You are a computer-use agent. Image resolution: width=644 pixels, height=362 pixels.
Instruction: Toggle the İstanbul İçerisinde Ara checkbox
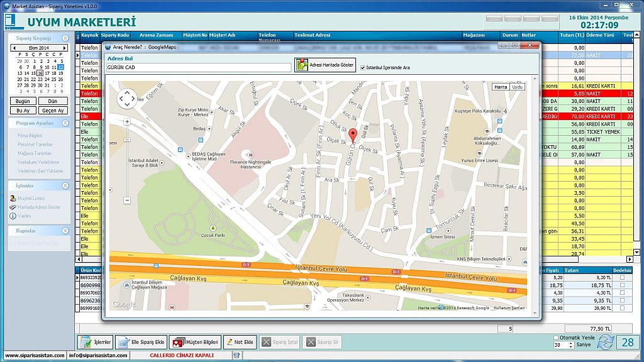pos(363,68)
